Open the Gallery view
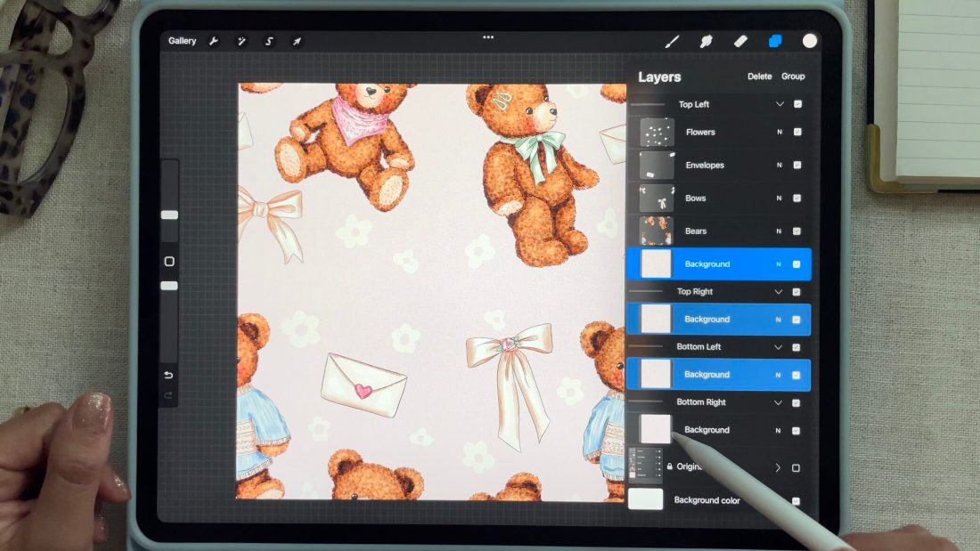 coord(182,41)
